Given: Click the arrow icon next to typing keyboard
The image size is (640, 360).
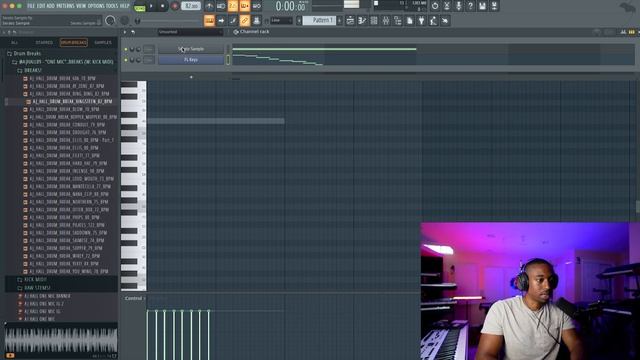Looking at the screenshot, I should click(x=221, y=20).
